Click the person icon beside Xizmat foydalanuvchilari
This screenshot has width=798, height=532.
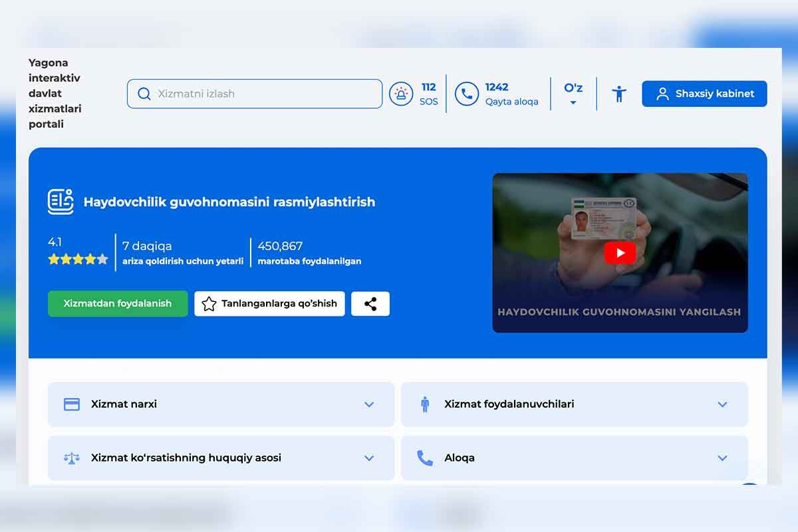[426, 404]
